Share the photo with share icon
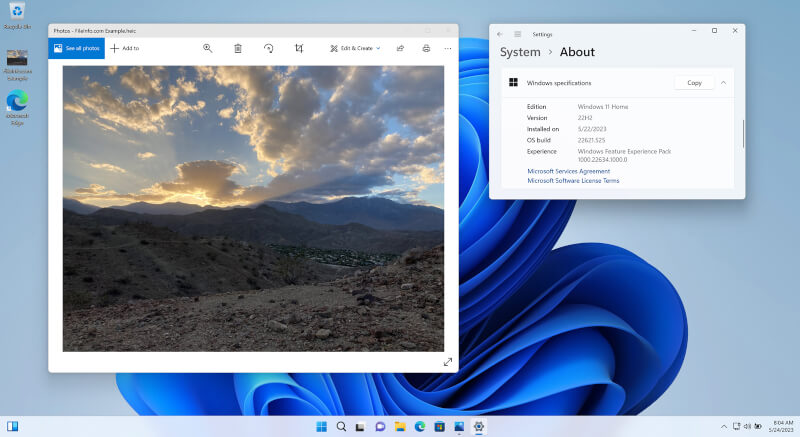 [x=401, y=48]
